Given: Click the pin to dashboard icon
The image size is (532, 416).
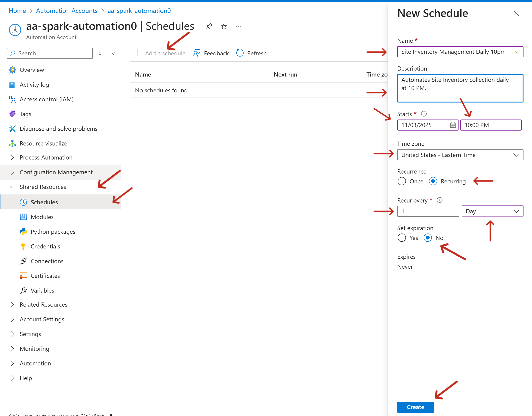Looking at the screenshot, I should [x=209, y=26].
